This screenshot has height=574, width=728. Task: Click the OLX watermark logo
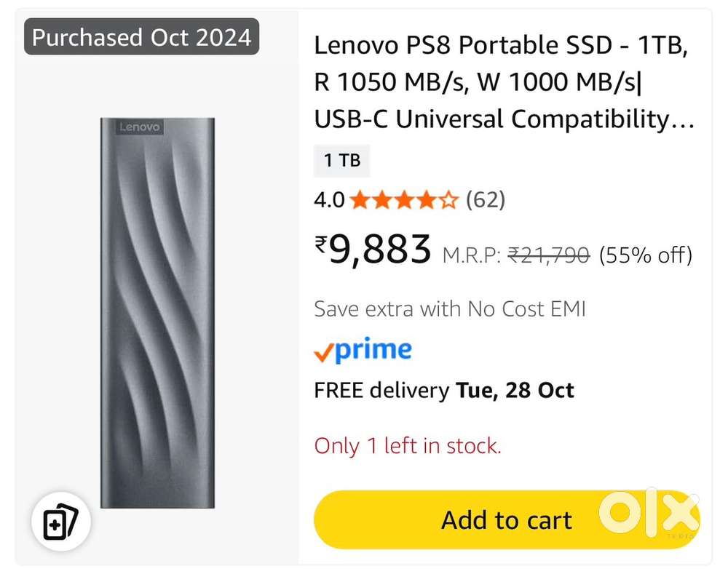(649, 511)
